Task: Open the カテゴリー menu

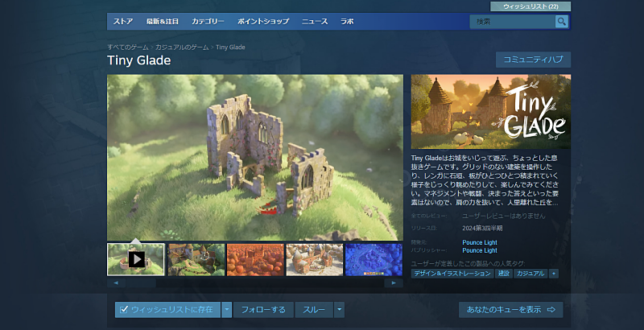Action: click(208, 22)
